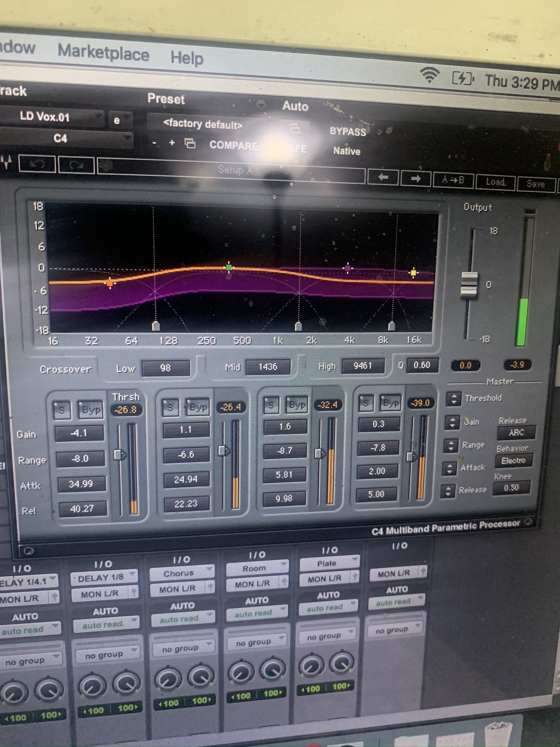
Task: Open the no group dropdown on Plate channel
Action: tap(327, 636)
